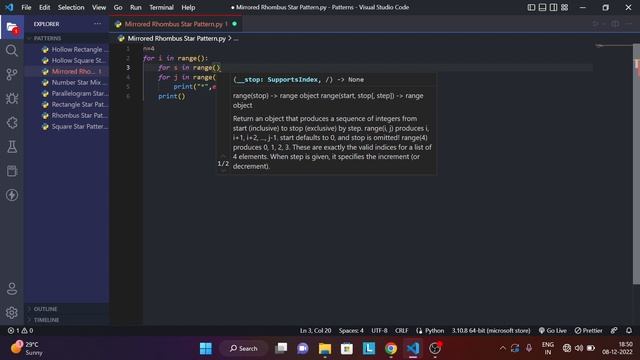Open the Manage settings gear

[12, 313]
